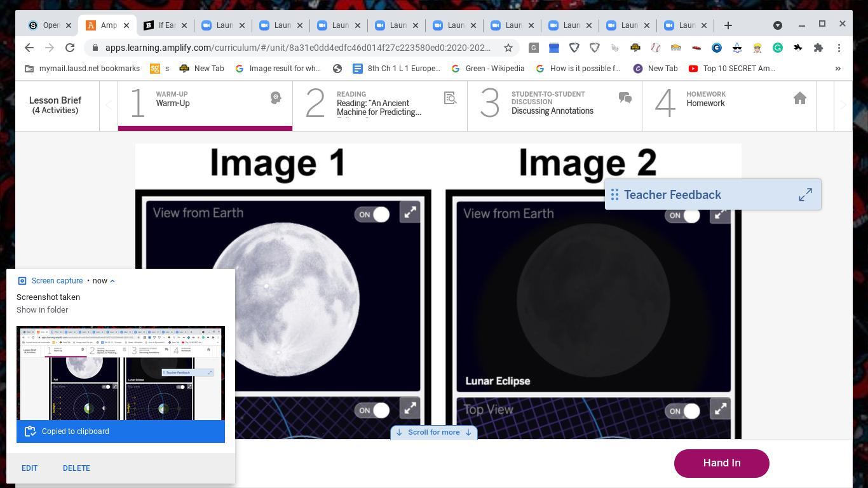Image resolution: width=868 pixels, height=488 pixels.
Task: Expand the Teacher Feedback panel
Action: pyautogui.click(x=805, y=194)
